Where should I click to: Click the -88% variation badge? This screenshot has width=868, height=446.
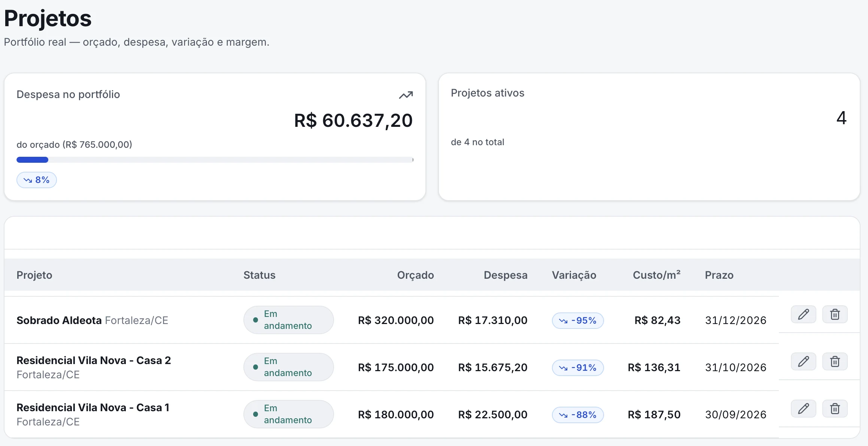(577, 415)
